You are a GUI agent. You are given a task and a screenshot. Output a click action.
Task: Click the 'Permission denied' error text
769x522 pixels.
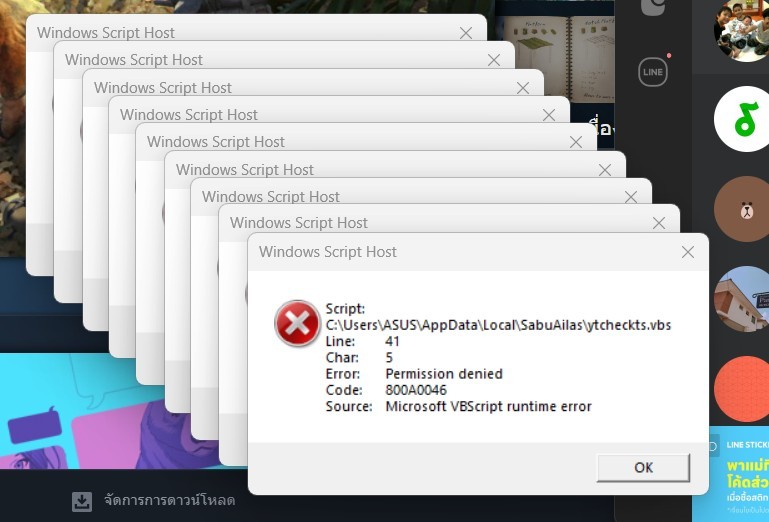coord(444,374)
